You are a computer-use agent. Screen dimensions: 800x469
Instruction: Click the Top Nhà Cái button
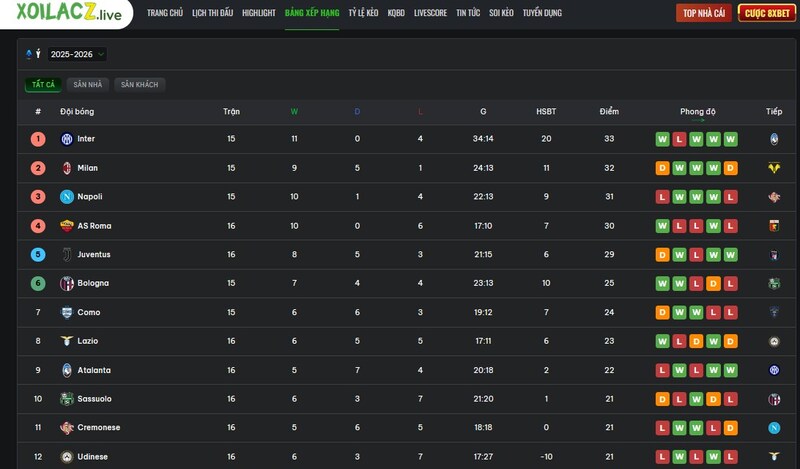704,13
